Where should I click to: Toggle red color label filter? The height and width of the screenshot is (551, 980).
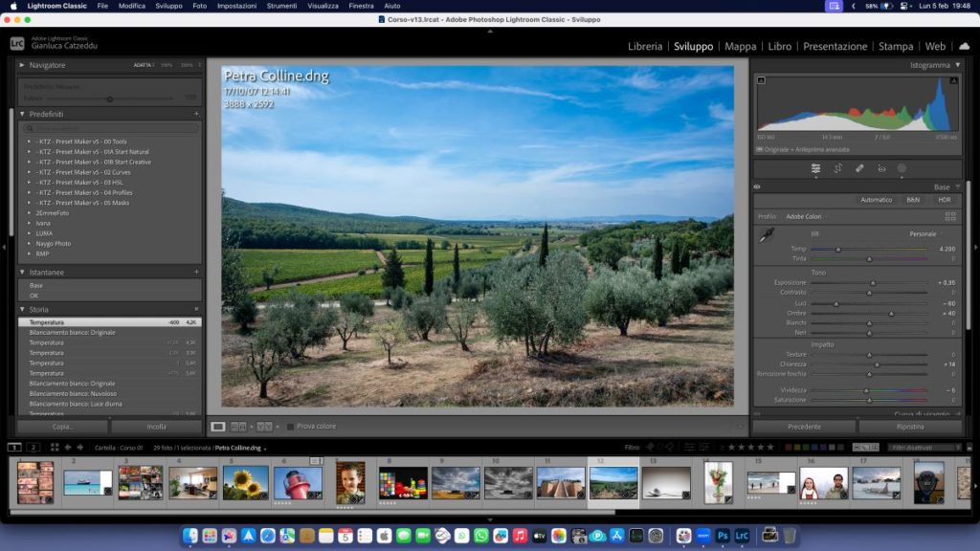(789, 448)
